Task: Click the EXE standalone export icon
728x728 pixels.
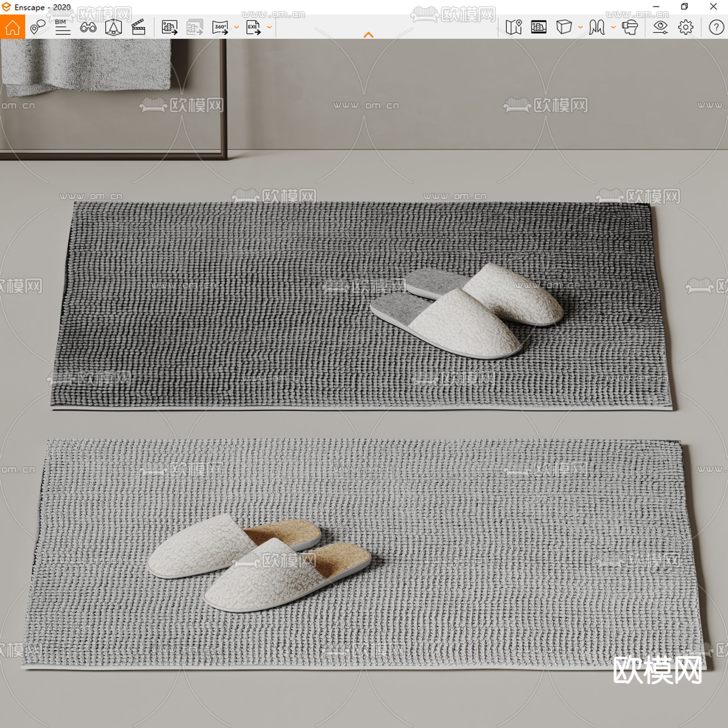Action: (x=253, y=28)
